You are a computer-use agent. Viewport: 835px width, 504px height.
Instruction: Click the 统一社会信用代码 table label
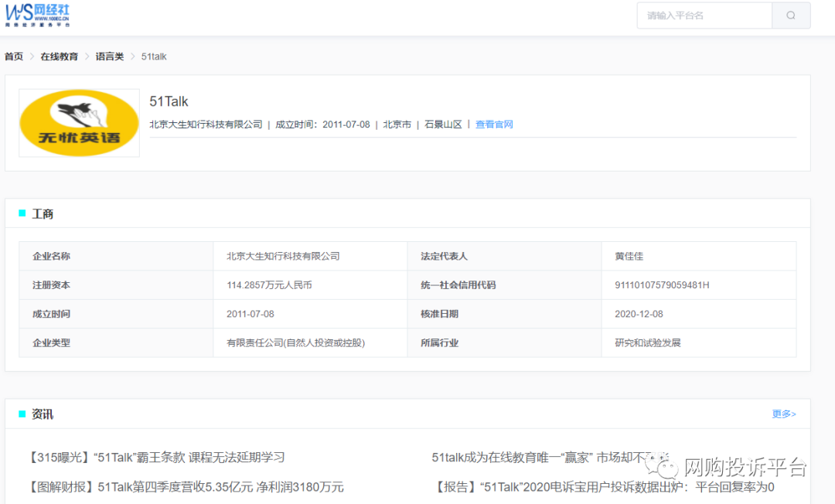(x=458, y=285)
